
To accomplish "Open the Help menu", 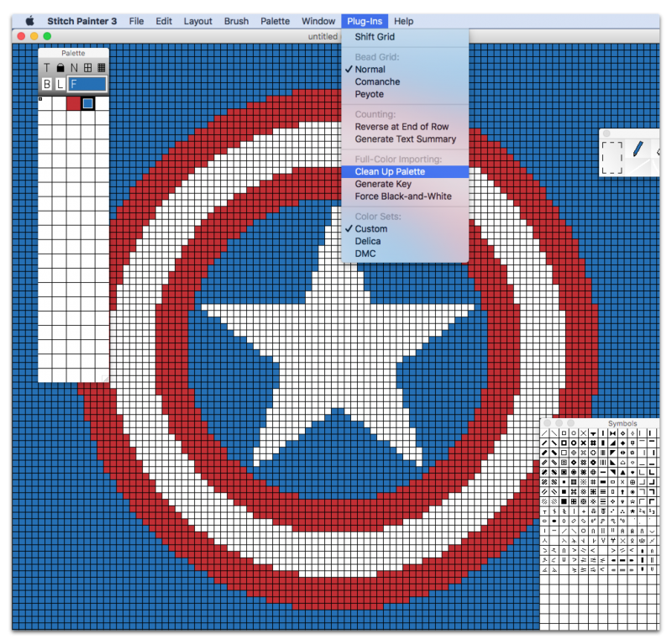I will point(404,21).
